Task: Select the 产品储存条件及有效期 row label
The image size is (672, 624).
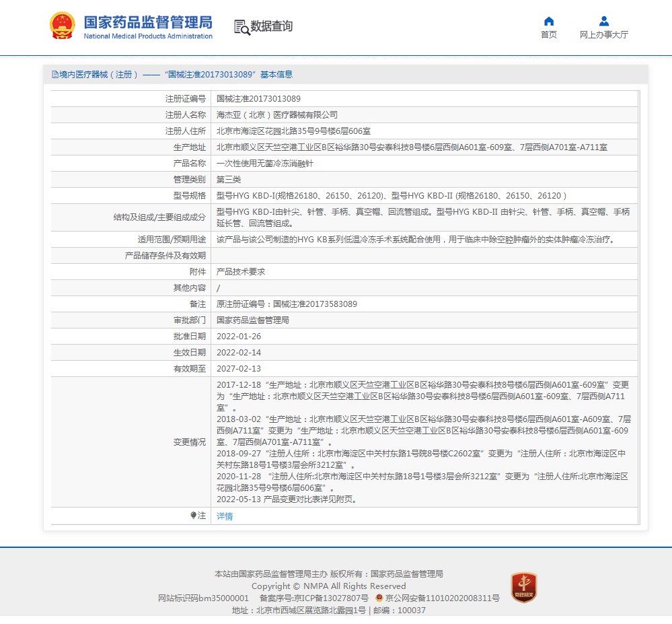Action: [165, 256]
